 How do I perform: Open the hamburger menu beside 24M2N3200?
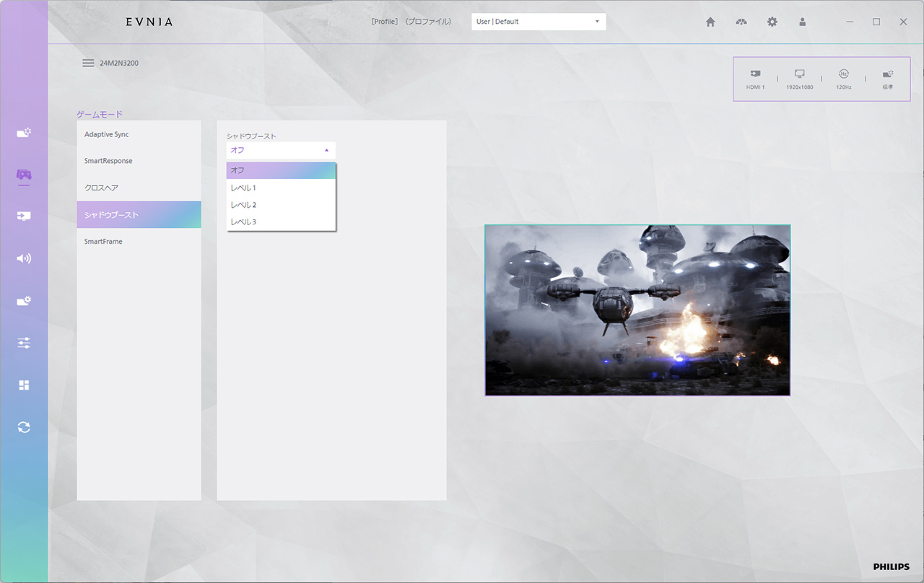click(x=88, y=63)
